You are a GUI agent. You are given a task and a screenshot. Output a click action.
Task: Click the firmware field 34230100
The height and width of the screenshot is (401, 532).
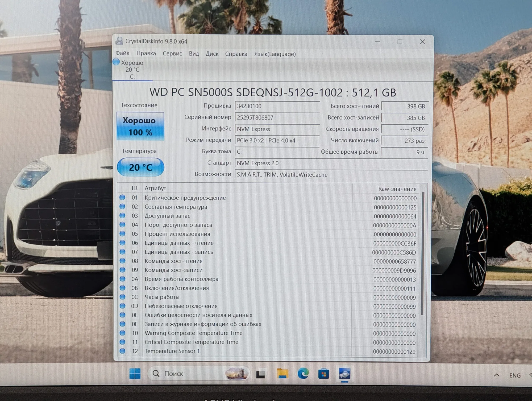277,106
